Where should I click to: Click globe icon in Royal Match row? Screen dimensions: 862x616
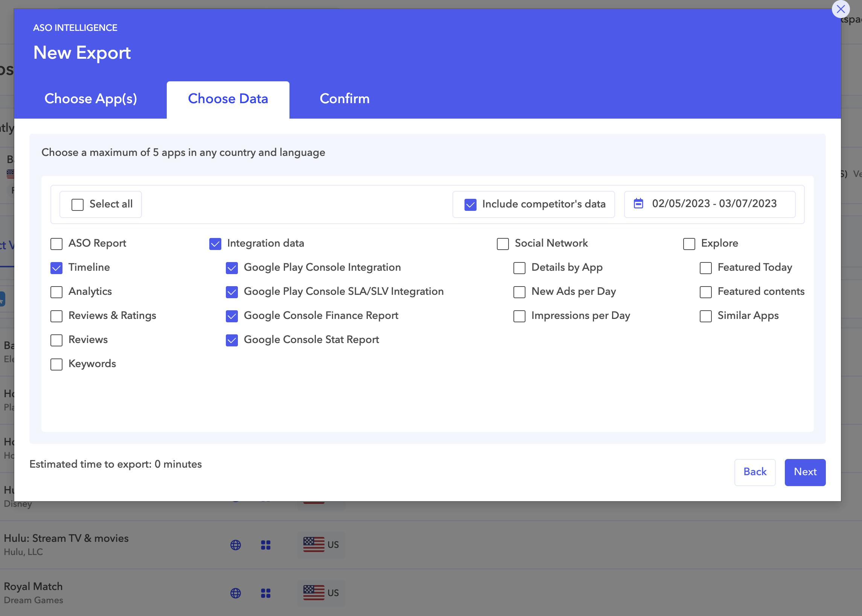236,593
